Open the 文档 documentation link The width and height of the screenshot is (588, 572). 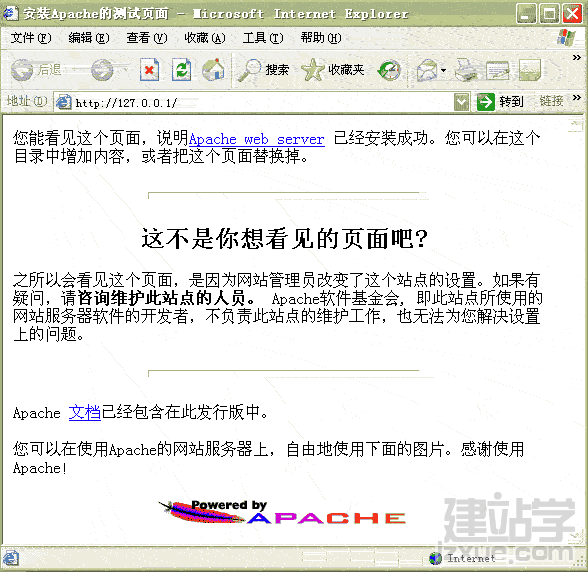85,413
